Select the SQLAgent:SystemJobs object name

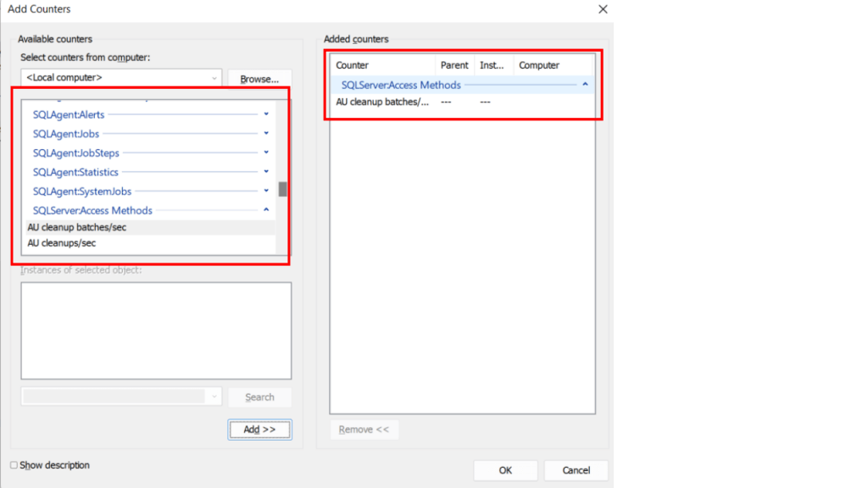click(x=82, y=191)
